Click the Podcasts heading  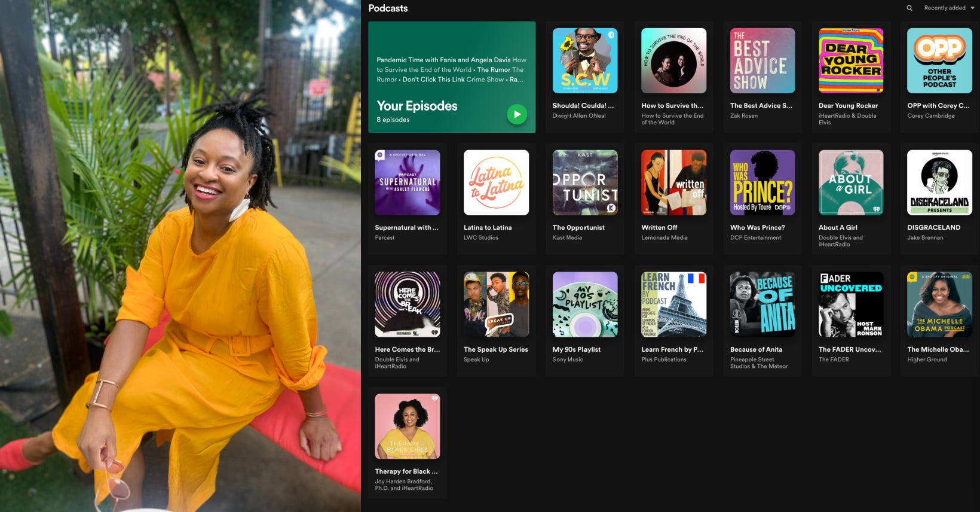pos(388,8)
